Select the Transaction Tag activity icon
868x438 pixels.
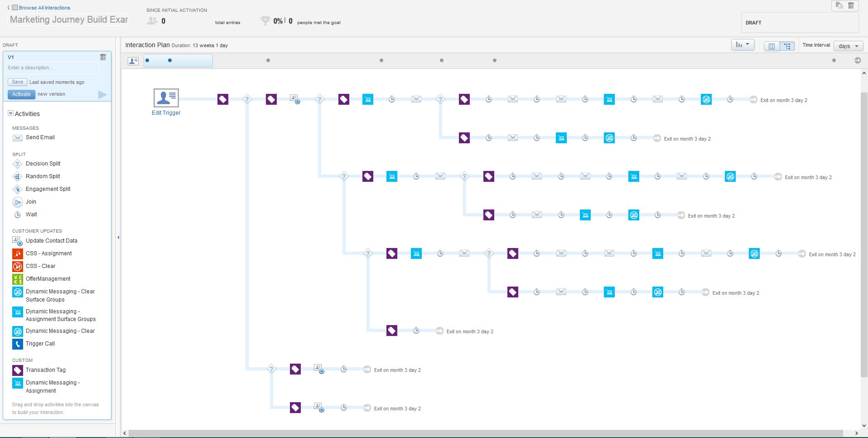(17, 370)
